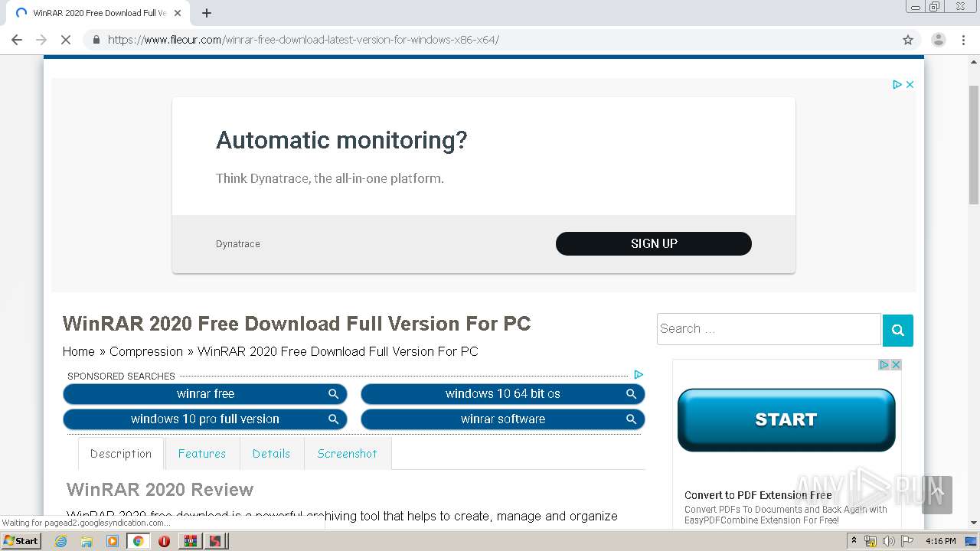This screenshot has width=980, height=551.
Task: Focus the site Search input field
Action: (769, 329)
